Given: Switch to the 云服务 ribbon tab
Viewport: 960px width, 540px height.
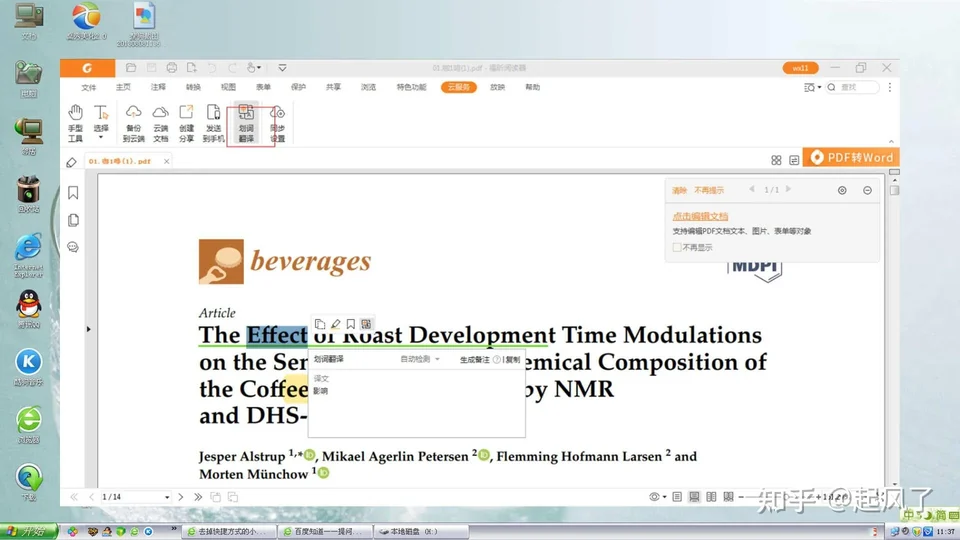Looking at the screenshot, I should point(459,88).
